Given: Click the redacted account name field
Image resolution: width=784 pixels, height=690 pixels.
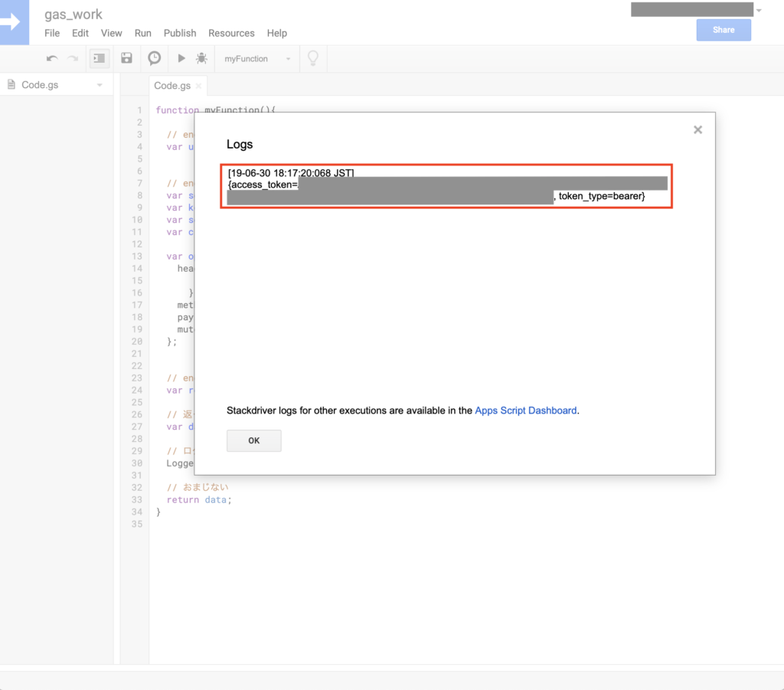Looking at the screenshot, I should tap(692, 9).
